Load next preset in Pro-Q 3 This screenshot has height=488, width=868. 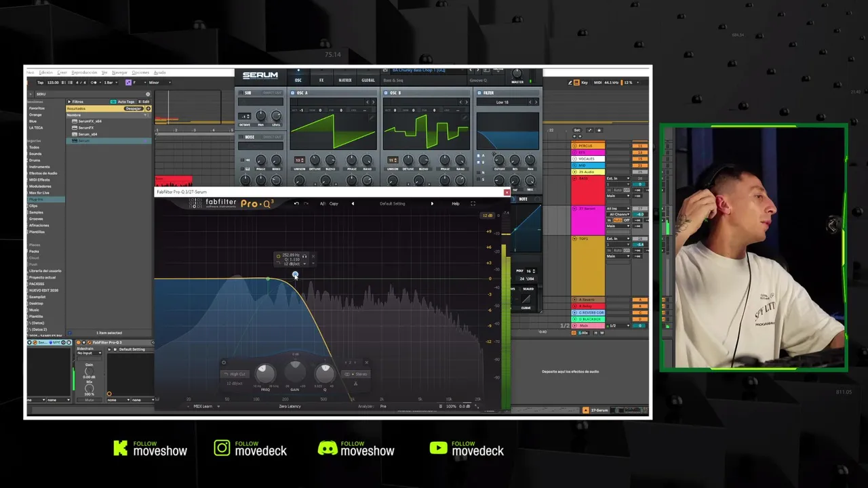click(432, 203)
